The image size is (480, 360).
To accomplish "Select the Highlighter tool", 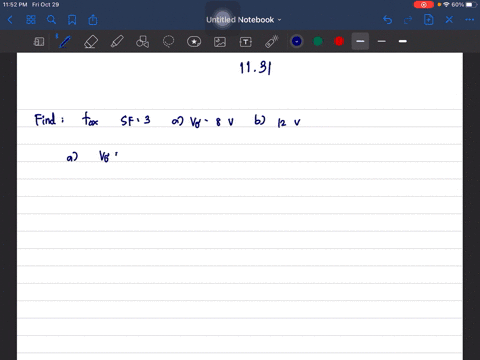I will click(x=117, y=42).
